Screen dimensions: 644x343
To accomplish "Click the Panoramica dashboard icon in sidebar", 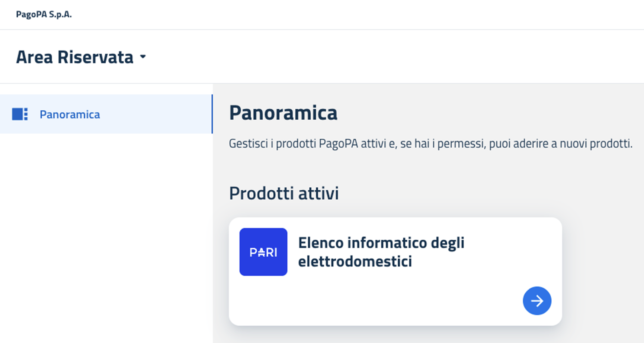I will (x=20, y=114).
